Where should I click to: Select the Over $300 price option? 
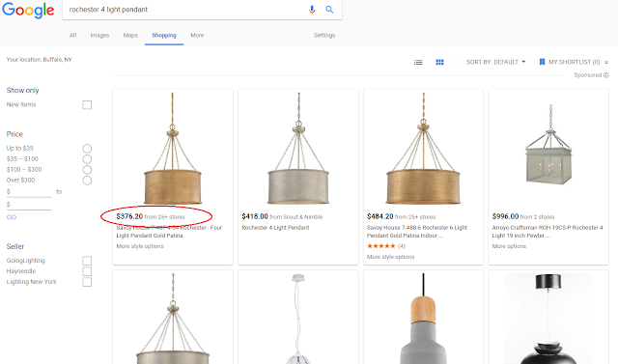[87, 181]
